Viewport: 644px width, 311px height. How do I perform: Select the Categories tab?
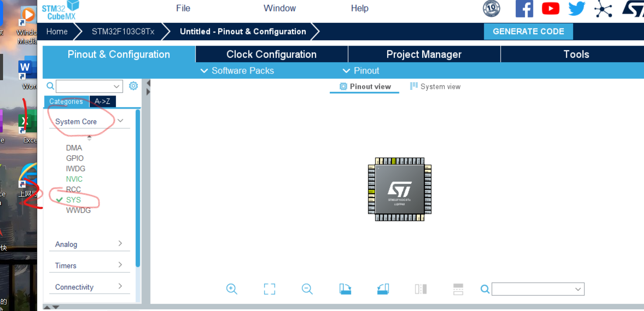(66, 101)
